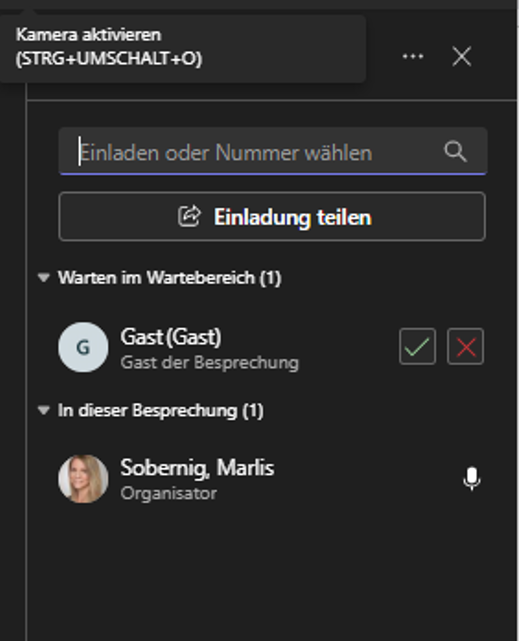Click the Gast avatar with letter G
Screen dimensions: 519x643
(83, 347)
